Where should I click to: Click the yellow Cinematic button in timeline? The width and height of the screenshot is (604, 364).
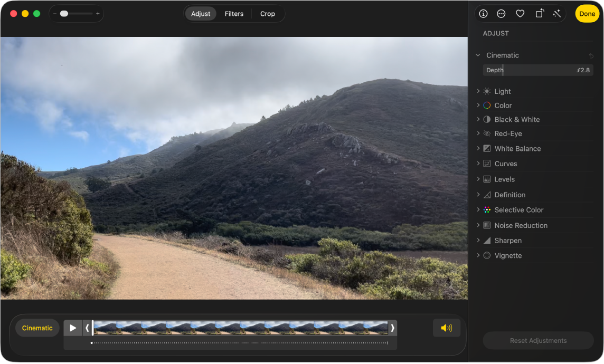(37, 328)
